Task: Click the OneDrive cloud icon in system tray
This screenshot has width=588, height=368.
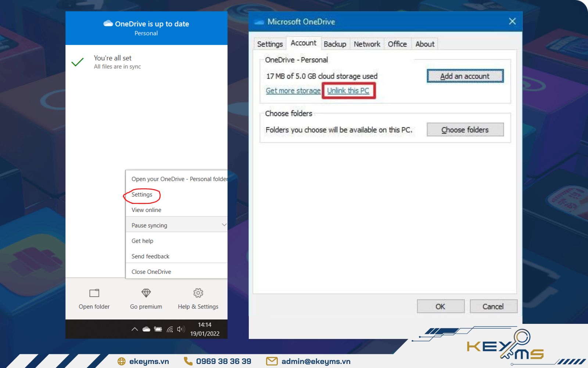Action: click(x=147, y=329)
